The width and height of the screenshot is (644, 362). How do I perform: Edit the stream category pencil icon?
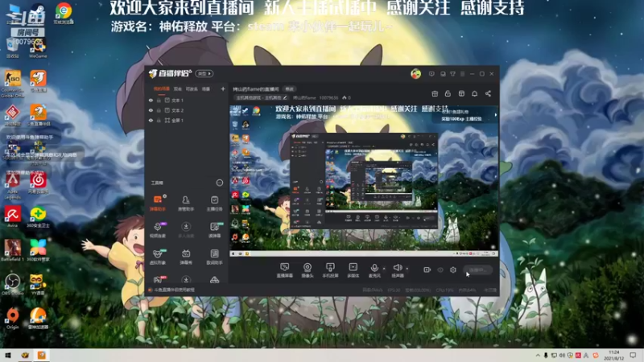pos(285,97)
